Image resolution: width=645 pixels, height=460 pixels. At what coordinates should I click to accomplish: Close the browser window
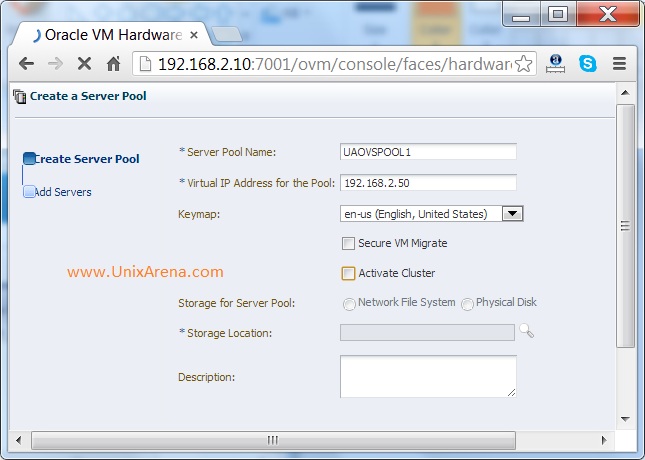[608, 15]
